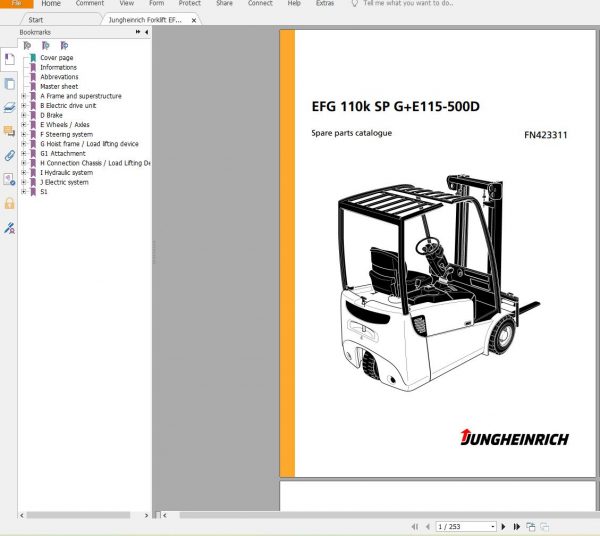Screen dimensions: 600x536
Task: Open the page number dropdown arrow
Action: pos(492,527)
